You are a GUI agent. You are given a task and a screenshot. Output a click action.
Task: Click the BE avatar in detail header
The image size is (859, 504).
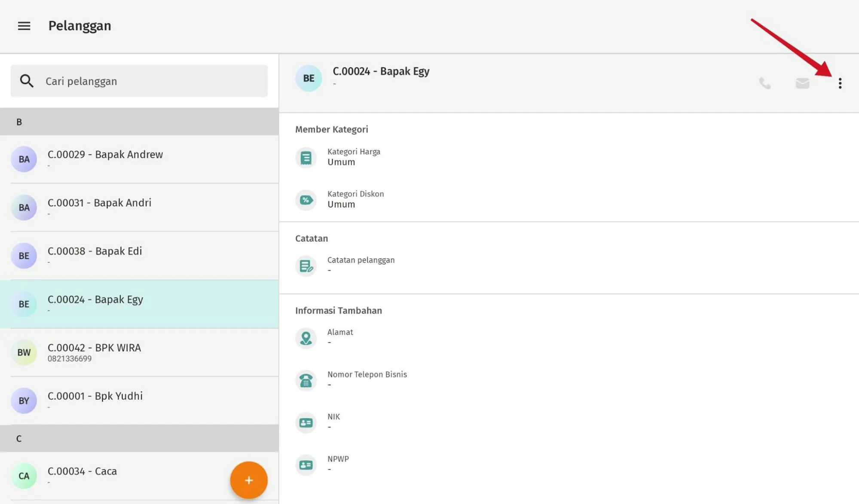point(309,78)
